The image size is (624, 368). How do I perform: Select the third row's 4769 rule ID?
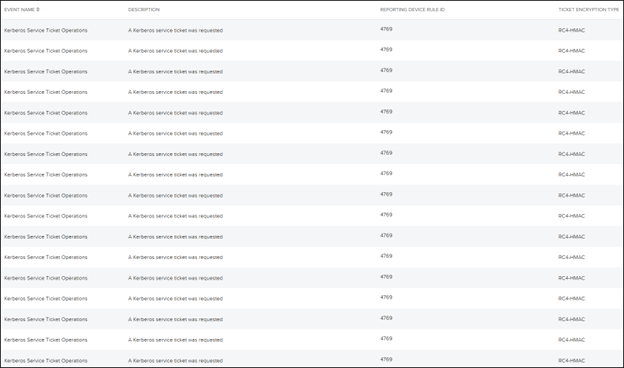pos(386,70)
